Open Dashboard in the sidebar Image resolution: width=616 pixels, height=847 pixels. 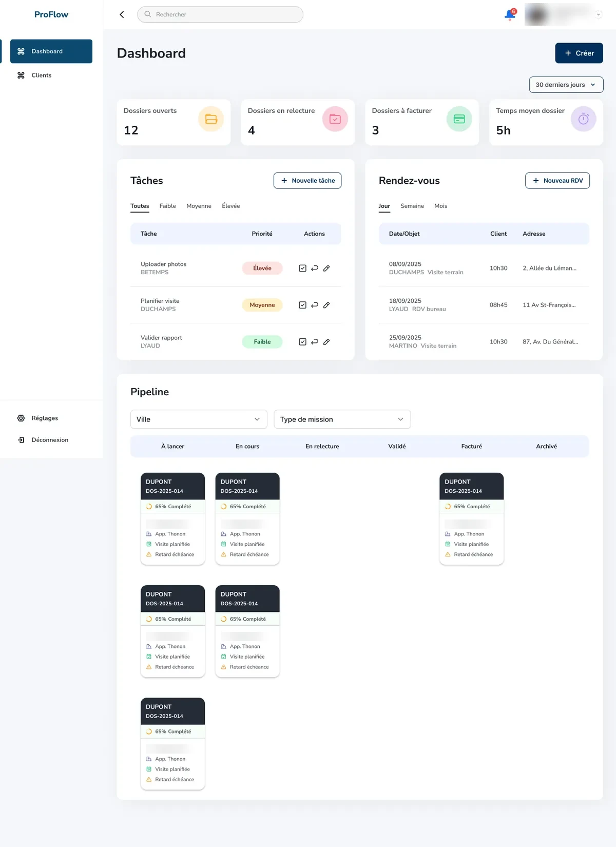[x=51, y=51]
